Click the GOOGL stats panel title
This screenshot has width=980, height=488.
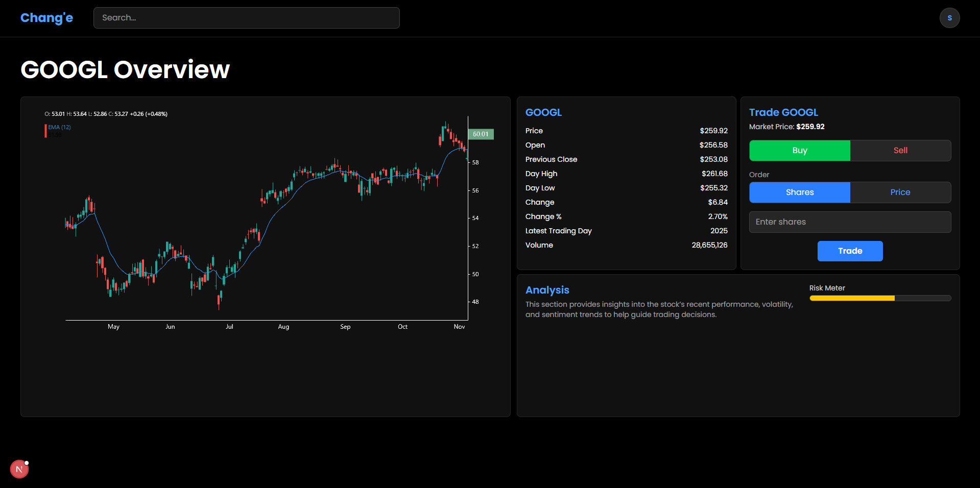[543, 112]
